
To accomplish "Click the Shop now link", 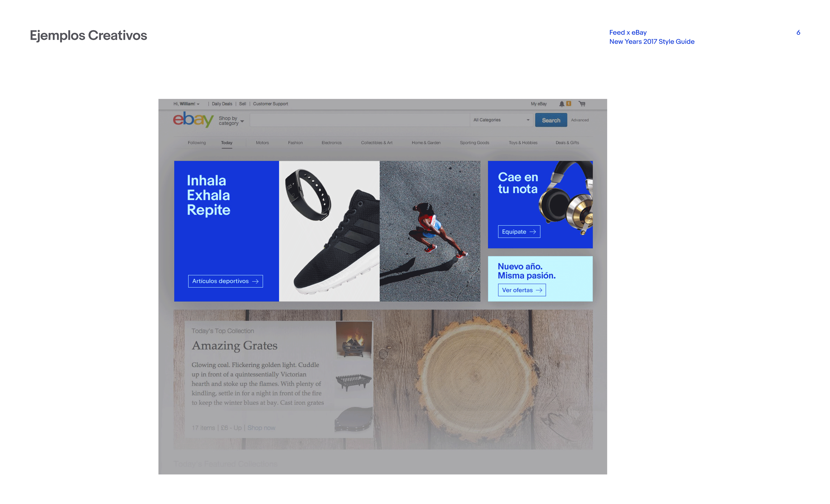I will (261, 428).
